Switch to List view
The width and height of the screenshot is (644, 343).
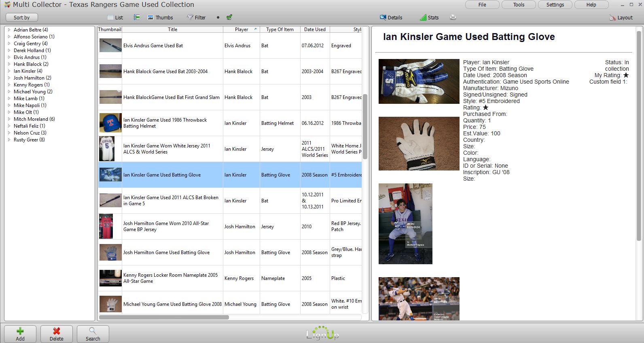click(115, 17)
